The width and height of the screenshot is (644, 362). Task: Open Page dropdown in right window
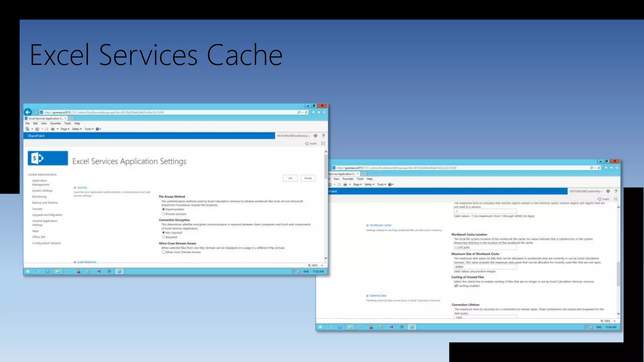point(358,185)
